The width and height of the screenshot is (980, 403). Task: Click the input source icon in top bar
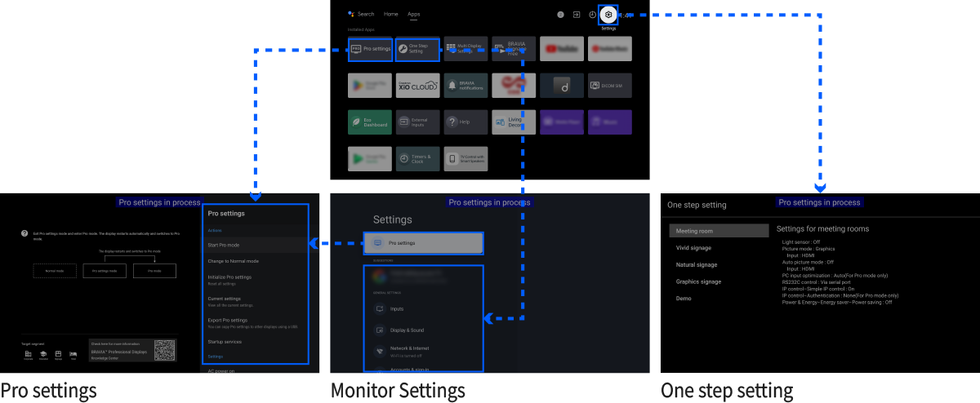pos(577,15)
